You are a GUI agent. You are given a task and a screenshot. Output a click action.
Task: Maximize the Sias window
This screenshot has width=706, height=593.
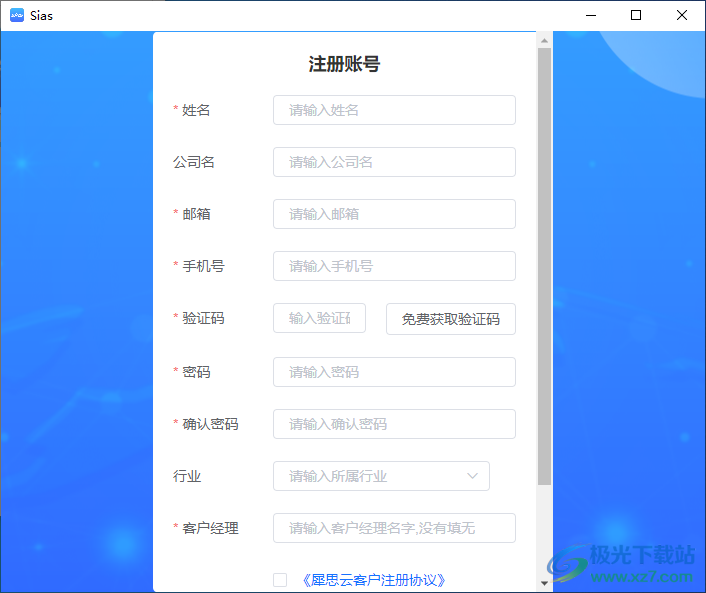tap(636, 15)
